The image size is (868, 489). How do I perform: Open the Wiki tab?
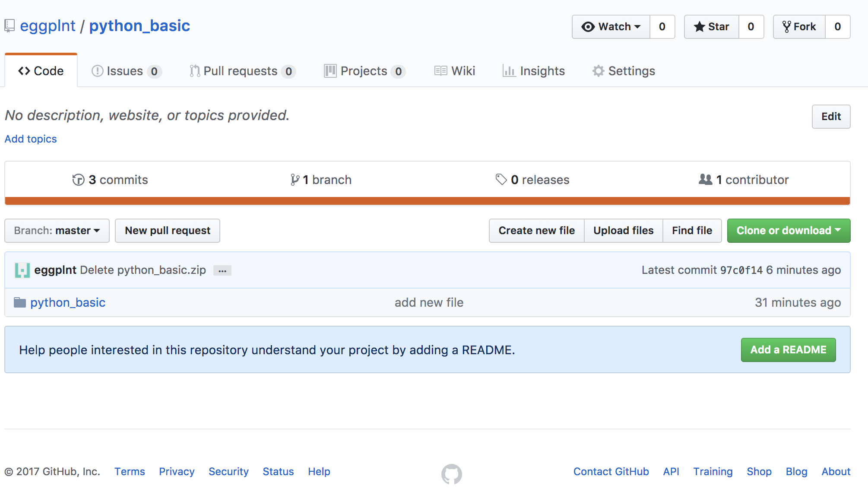(x=455, y=71)
